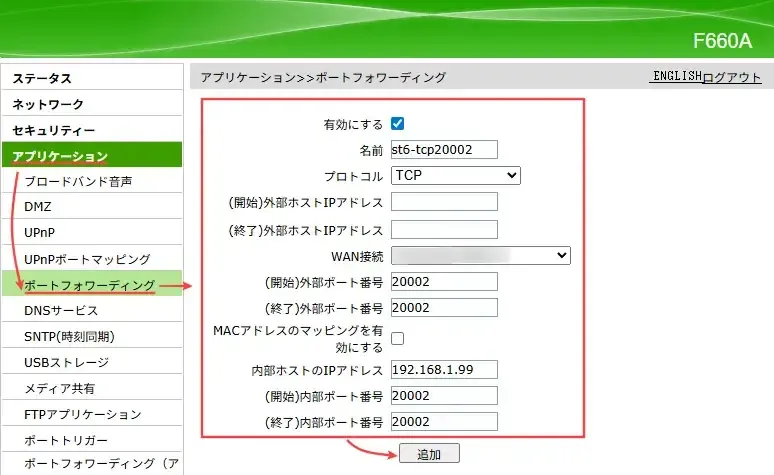
Task: Open the プロトコル TCP dropdown
Action: (x=456, y=175)
